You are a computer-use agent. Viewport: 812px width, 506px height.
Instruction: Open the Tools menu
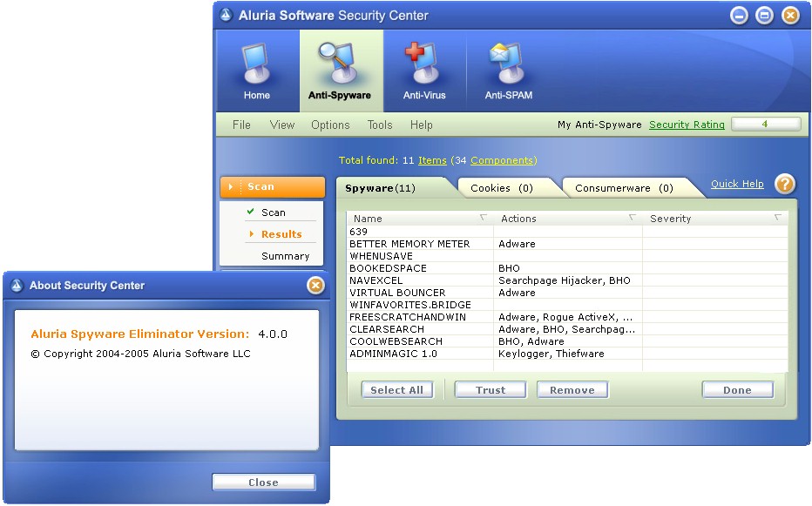pyautogui.click(x=380, y=125)
